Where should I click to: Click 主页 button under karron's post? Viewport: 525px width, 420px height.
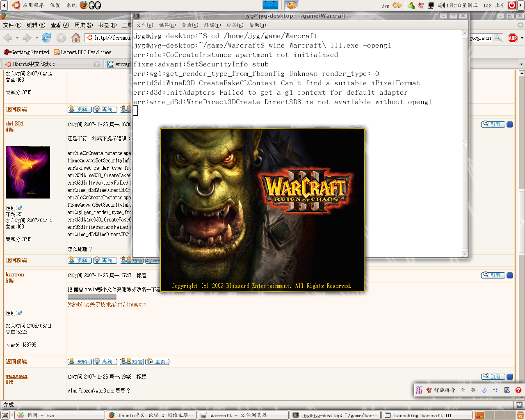click(157, 362)
